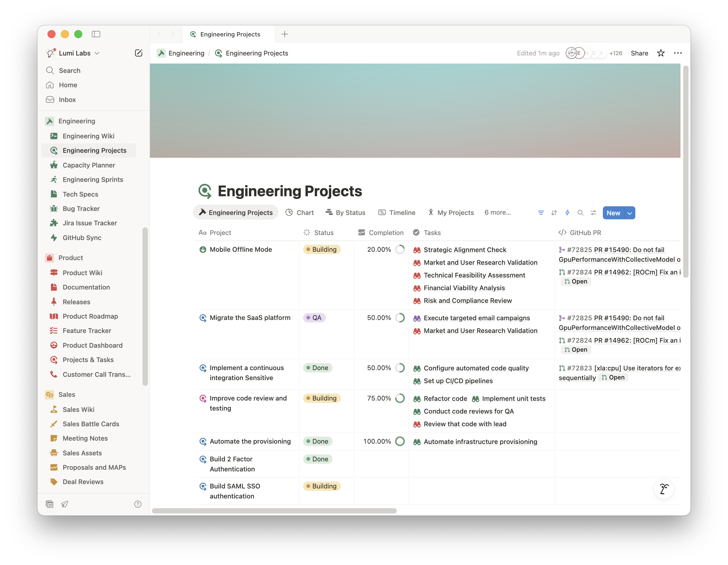Screen dimensions: 728x565
Task: Expand the 6 more views list
Action: 497,213
